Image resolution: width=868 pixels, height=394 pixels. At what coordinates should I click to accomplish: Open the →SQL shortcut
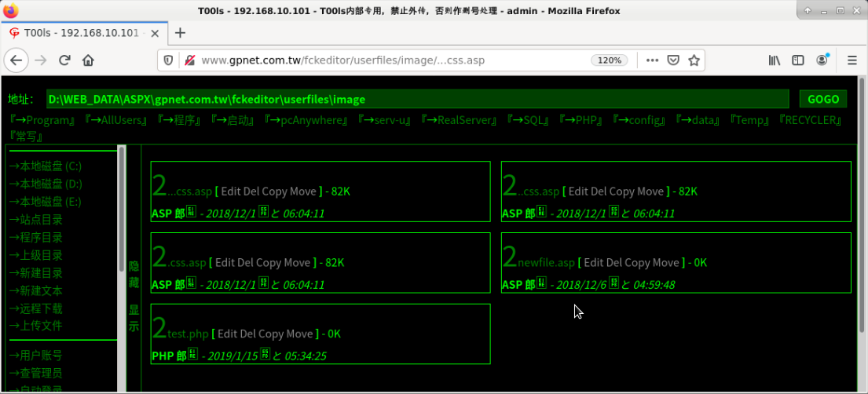(528, 120)
